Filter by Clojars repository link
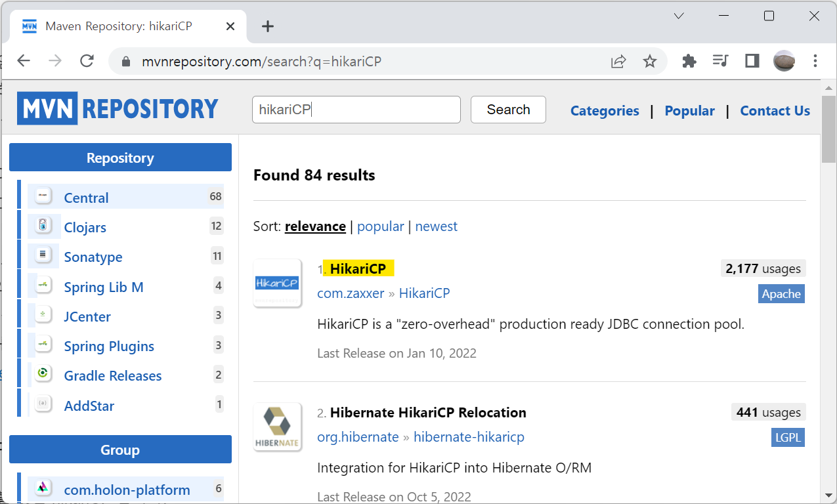The height and width of the screenshot is (504, 837). tap(85, 228)
